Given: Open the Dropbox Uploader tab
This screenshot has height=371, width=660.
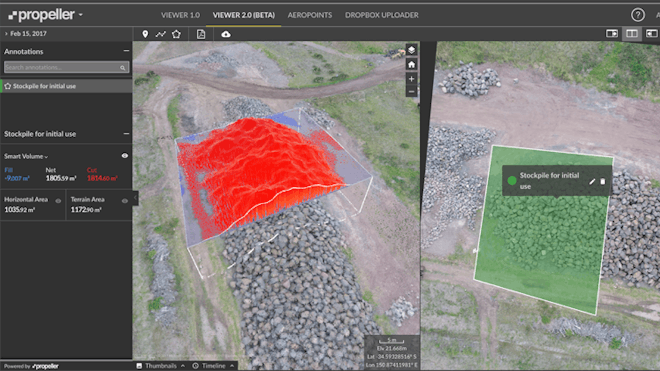Looking at the screenshot, I should pyautogui.click(x=382, y=15).
